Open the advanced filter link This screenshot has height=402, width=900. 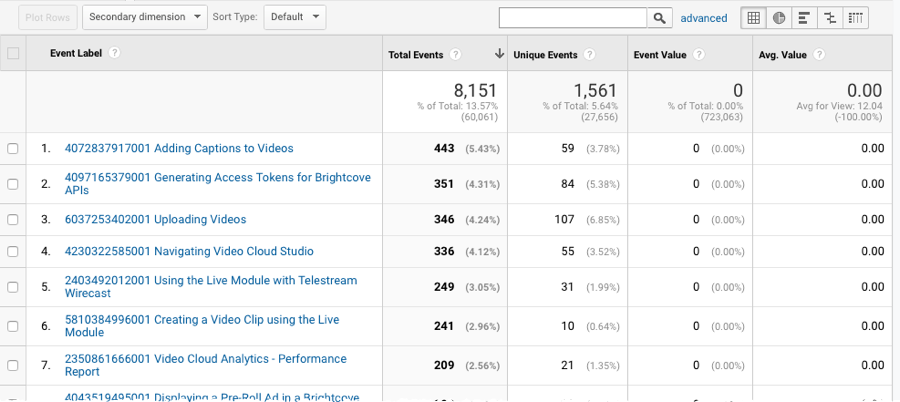704,18
